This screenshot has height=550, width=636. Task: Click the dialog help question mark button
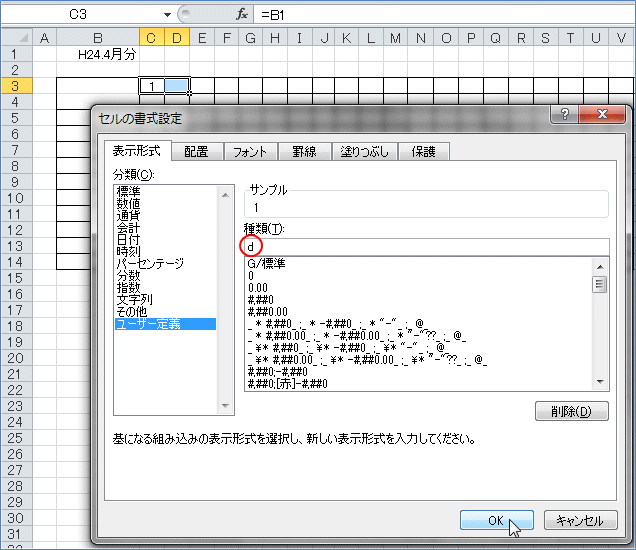[x=565, y=115]
